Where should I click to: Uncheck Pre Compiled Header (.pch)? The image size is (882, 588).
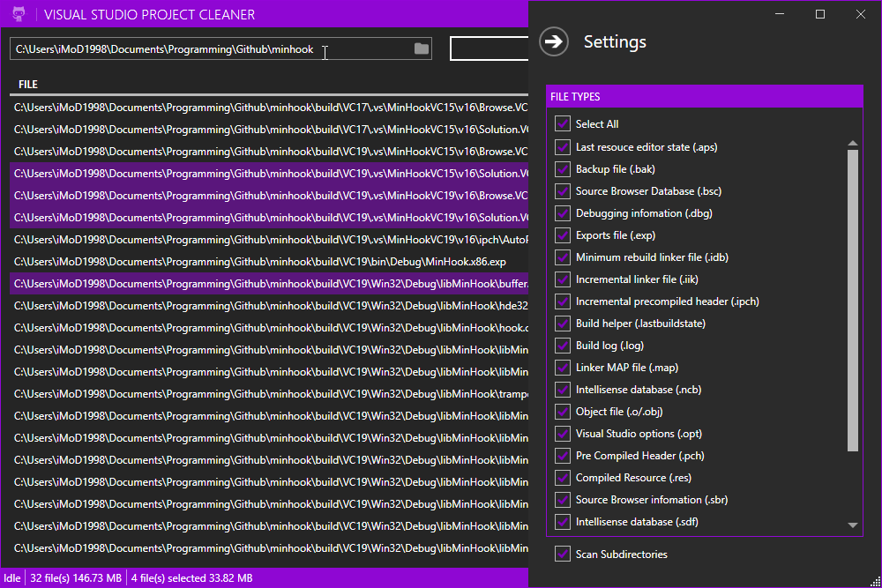tap(563, 456)
